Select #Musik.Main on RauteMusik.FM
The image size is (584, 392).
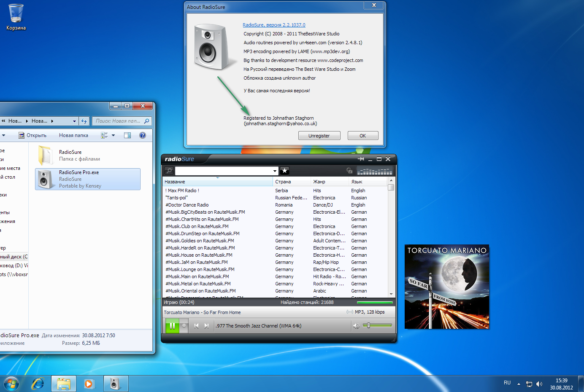point(275,277)
